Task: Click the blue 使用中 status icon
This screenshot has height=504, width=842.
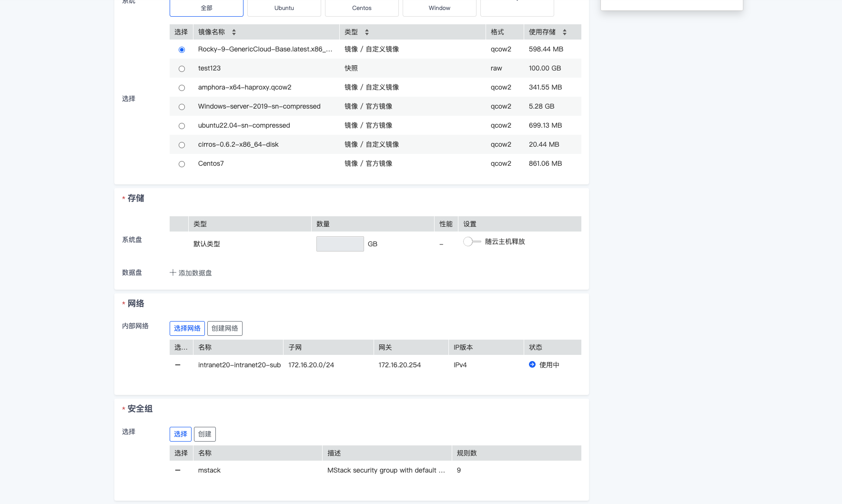Action: [532, 364]
